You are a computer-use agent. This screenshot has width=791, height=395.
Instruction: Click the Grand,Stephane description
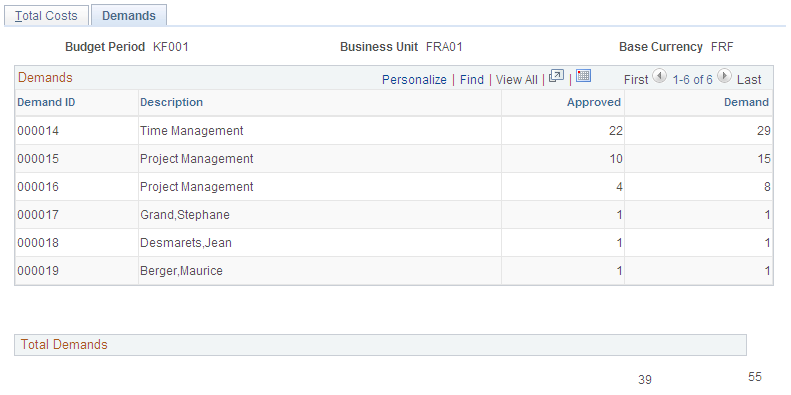pos(185,215)
